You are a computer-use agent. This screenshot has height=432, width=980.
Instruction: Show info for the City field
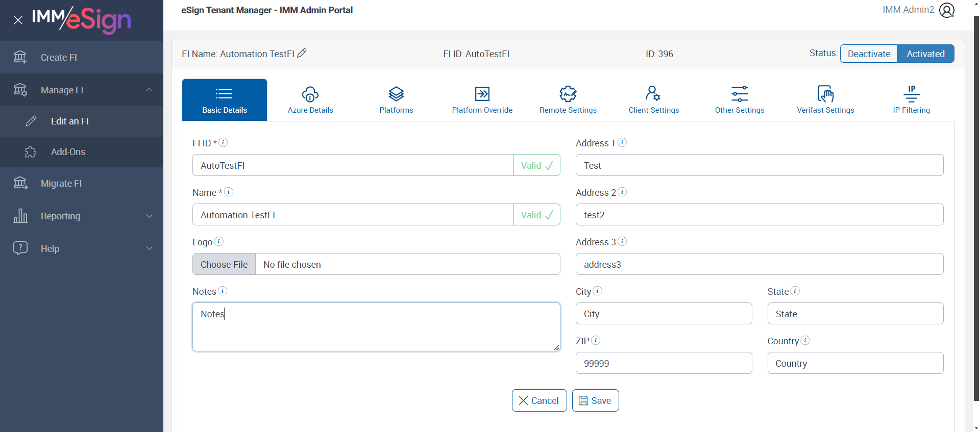pos(598,291)
